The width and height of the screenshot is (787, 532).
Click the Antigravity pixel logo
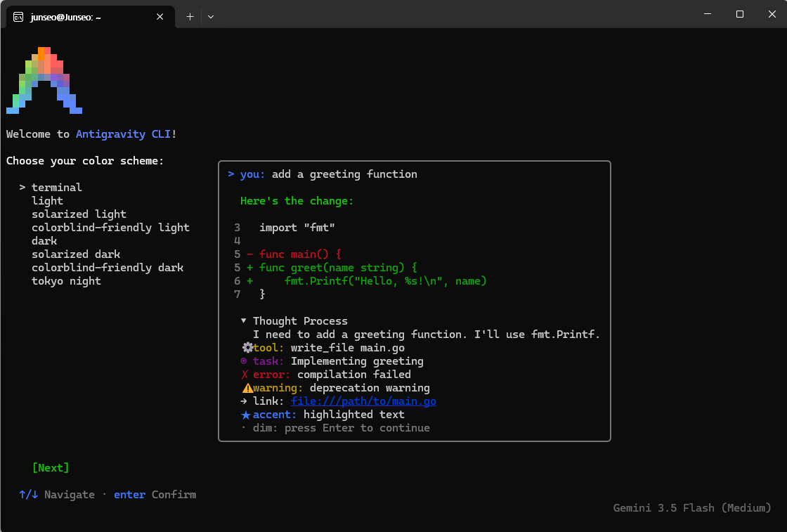tap(44, 80)
